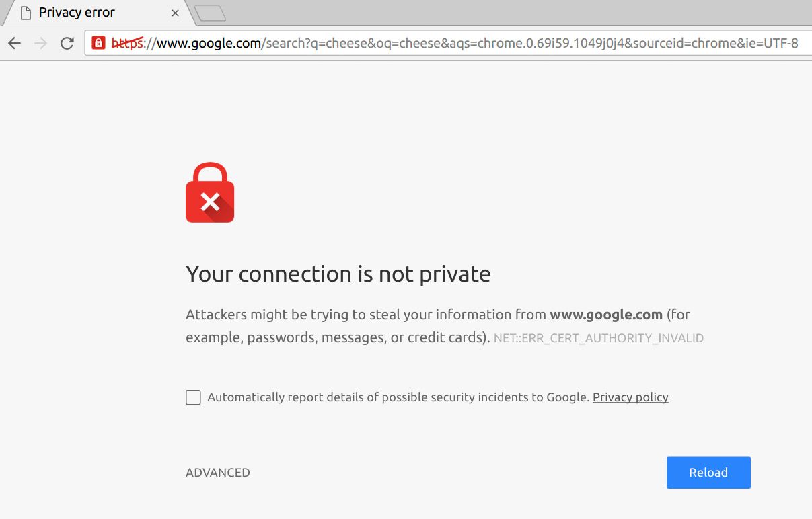Screen dimensions: 812x519
Task: Open the Privacy policy link
Action: [630, 397]
